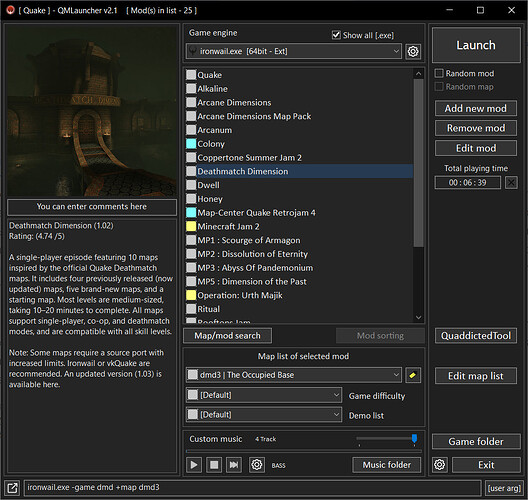Enable the Random map checkbox
528x500 pixels.
pos(439,87)
